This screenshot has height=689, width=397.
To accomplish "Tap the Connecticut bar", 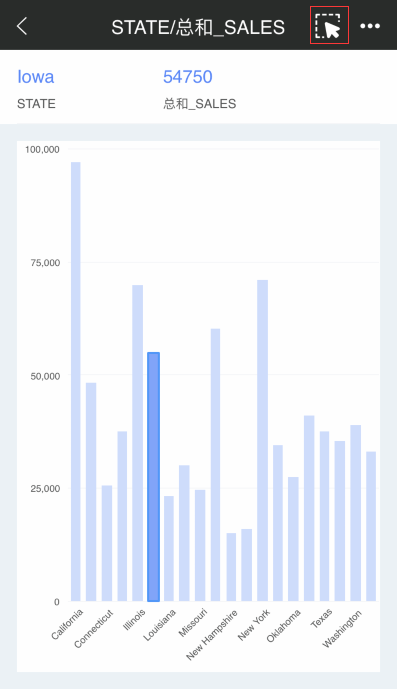I will click(107, 543).
